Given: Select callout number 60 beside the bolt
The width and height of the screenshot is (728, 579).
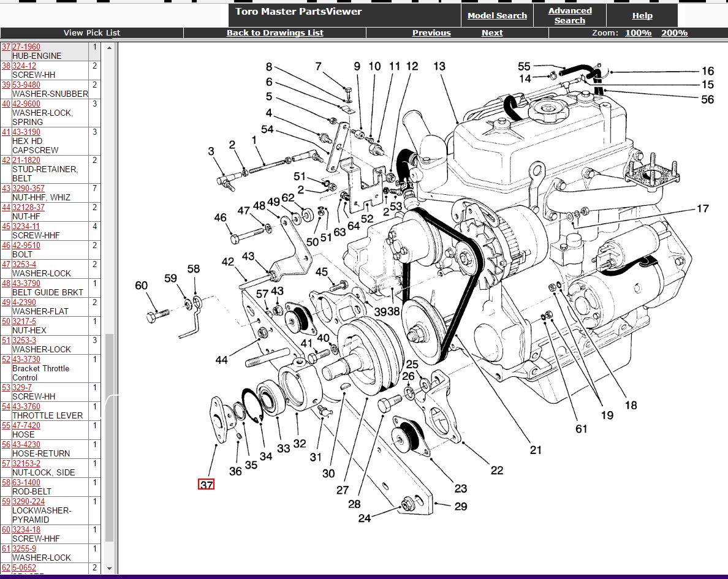Looking at the screenshot, I should point(142,285).
